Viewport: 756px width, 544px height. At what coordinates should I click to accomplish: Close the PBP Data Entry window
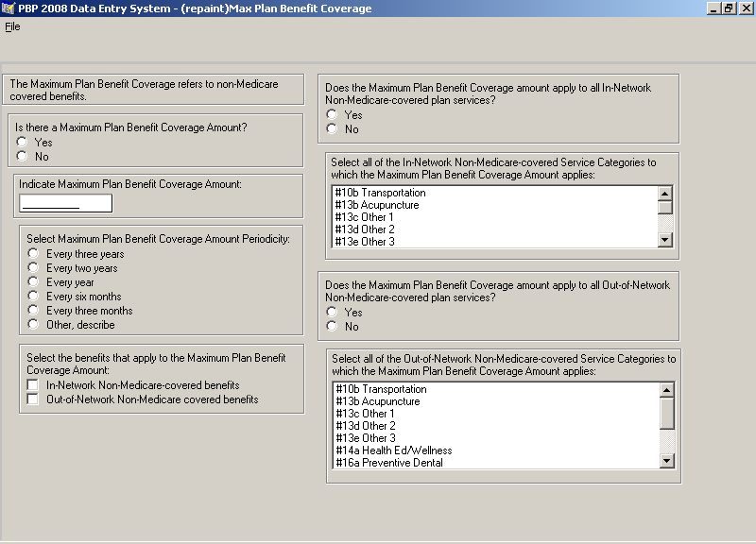pyautogui.click(x=746, y=8)
